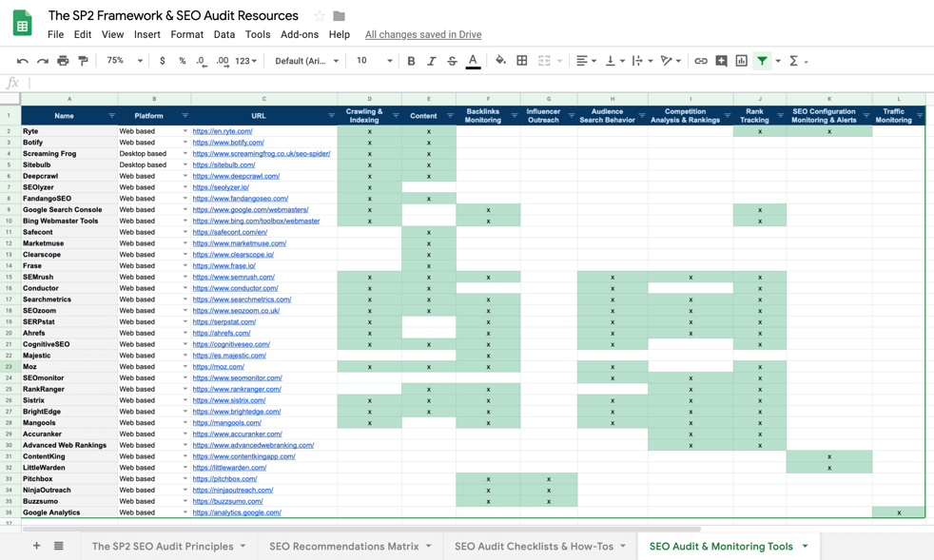934x560 pixels.
Task: Open filter on URL column header
Action: tap(331, 116)
